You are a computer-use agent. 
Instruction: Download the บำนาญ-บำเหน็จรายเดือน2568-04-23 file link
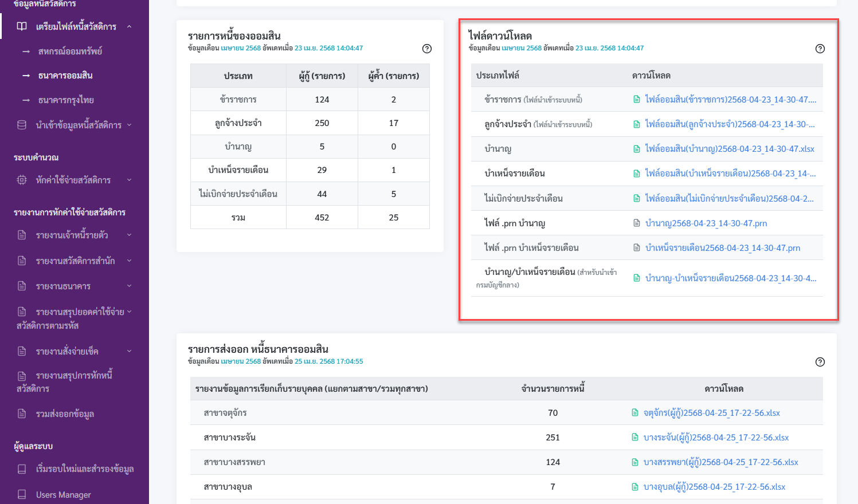pyautogui.click(x=731, y=278)
